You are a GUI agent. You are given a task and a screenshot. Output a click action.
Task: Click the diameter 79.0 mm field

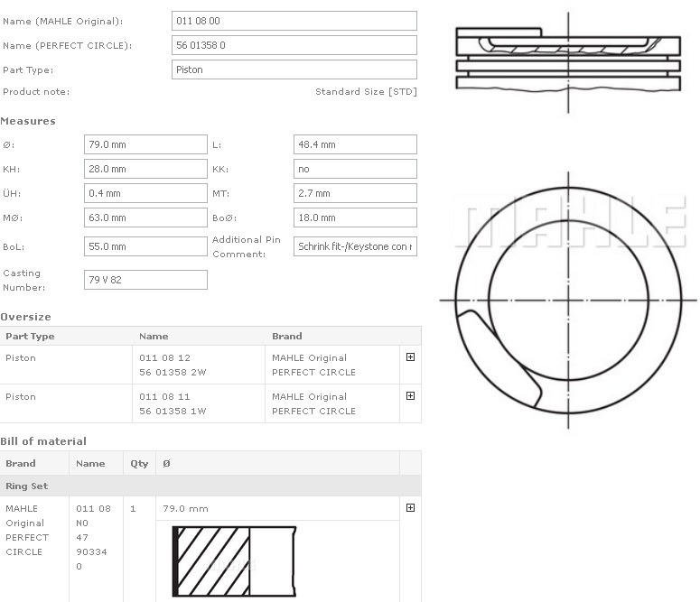[x=145, y=144]
